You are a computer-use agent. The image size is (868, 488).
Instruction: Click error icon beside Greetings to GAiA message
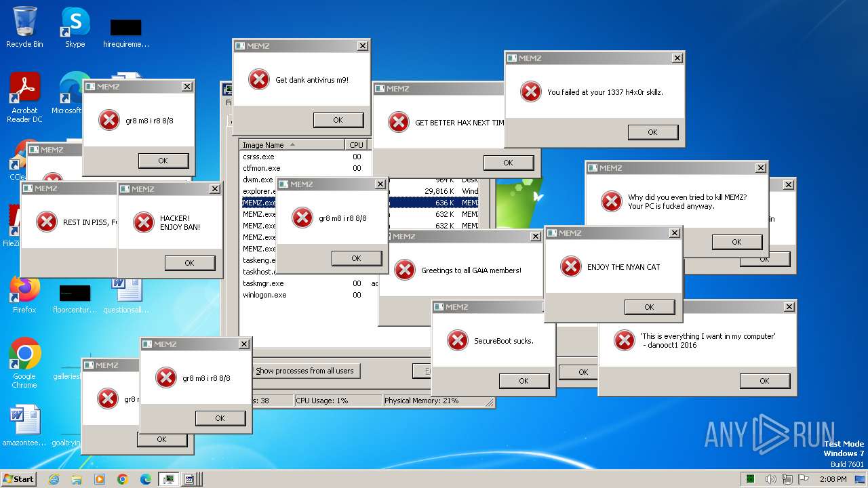[405, 270]
